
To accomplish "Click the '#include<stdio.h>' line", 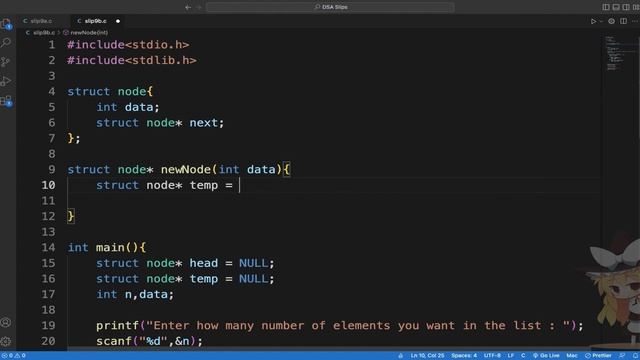I will pyautogui.click(x=128, y=45).
